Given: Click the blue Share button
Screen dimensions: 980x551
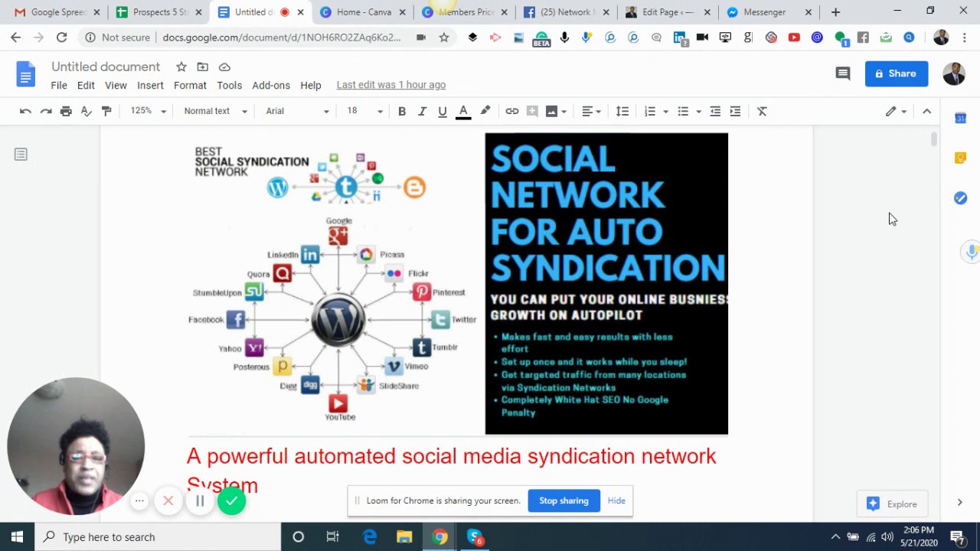Looking at the screenshot, I should pos(896,73).
